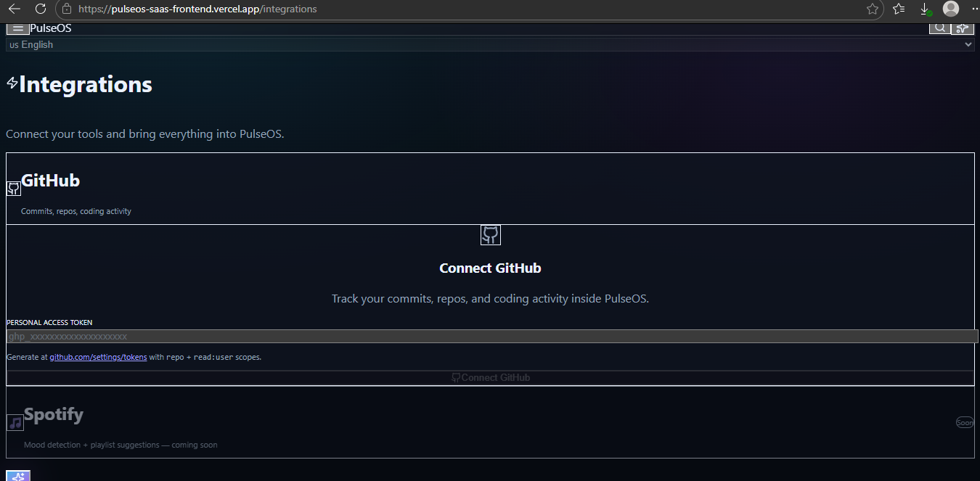Open browser downloads icon
Screen dimensions: 980x481
pos(925,9)
